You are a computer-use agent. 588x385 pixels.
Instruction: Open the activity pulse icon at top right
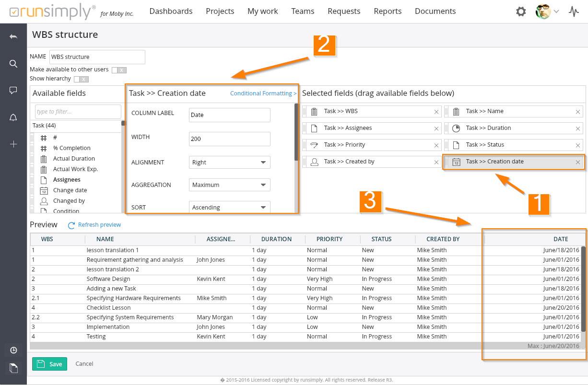pyautogui.click(x=574, y=12)
